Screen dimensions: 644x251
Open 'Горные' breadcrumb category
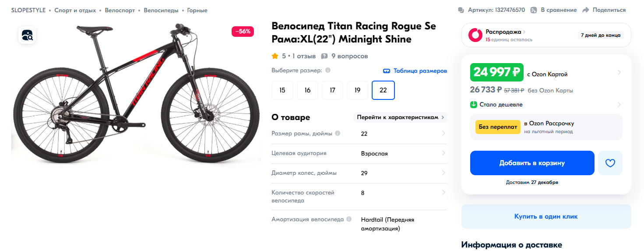click(197, 10)
